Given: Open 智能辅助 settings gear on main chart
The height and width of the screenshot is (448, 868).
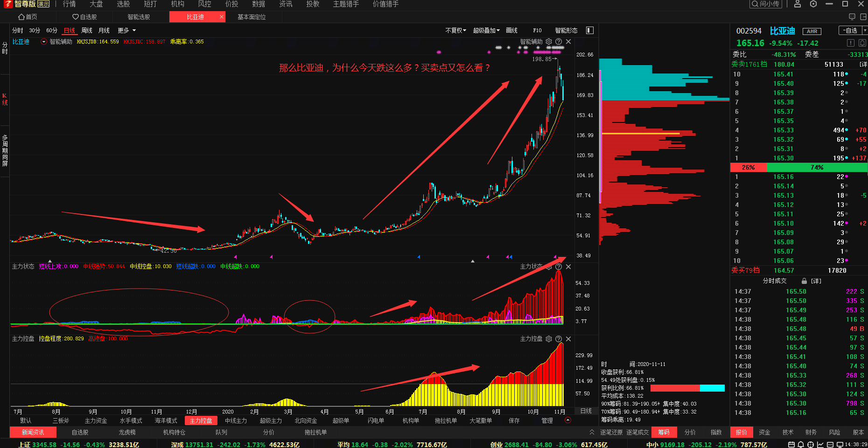Looking at the screenshot, I should click(549, 41).
